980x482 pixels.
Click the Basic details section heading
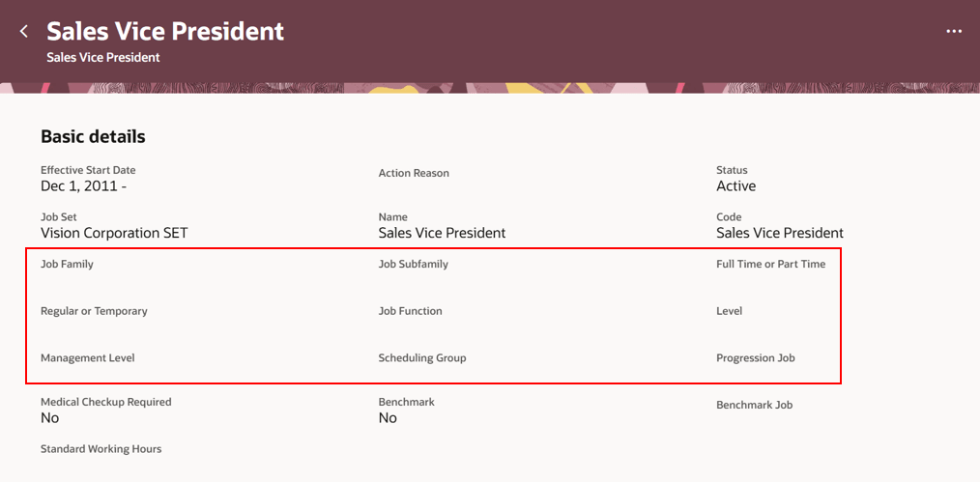[x=93, y=136]
